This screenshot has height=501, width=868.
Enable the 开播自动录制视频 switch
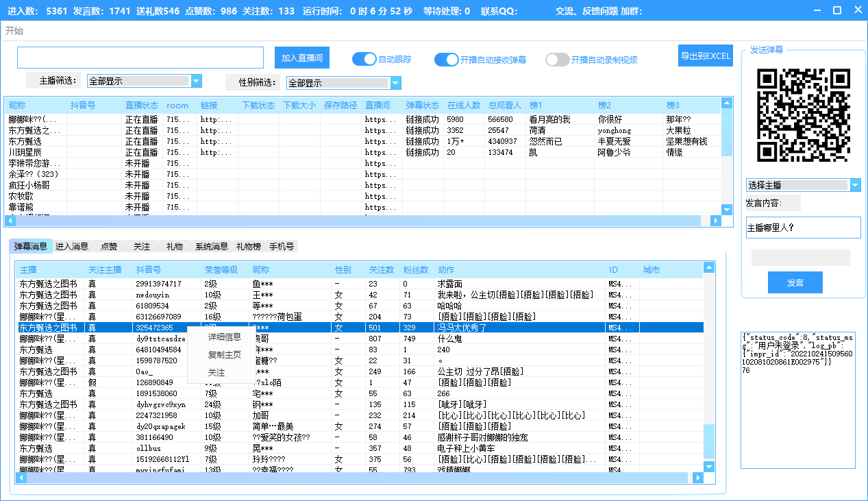557,60
